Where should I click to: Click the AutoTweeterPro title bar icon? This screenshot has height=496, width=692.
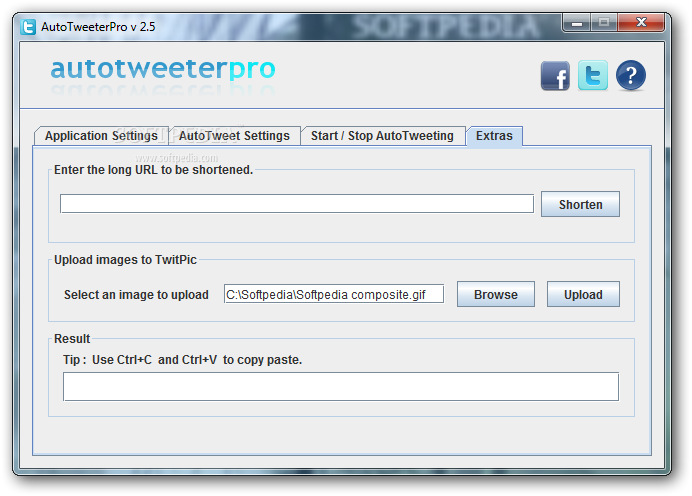coord(28,27)
